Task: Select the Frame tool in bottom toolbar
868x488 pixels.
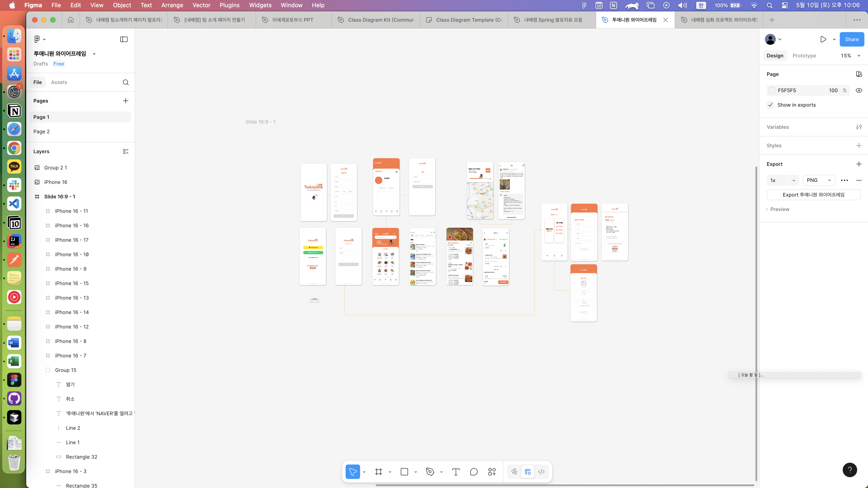Action: (378, 472)
